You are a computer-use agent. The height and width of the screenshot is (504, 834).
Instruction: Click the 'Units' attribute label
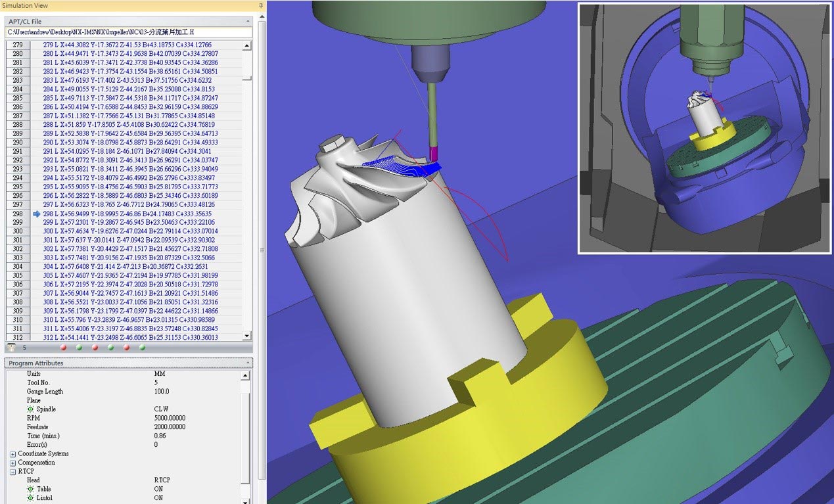coord(34,374)
